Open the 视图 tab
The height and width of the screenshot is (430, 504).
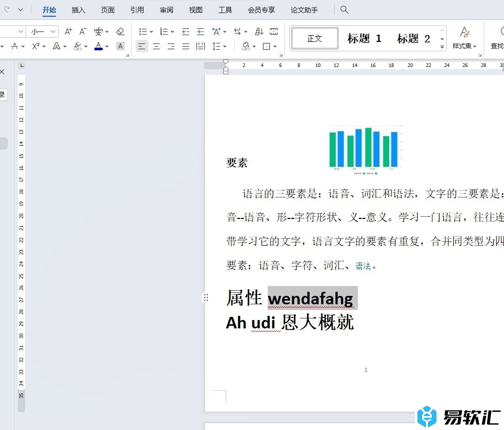coord(196,10)
